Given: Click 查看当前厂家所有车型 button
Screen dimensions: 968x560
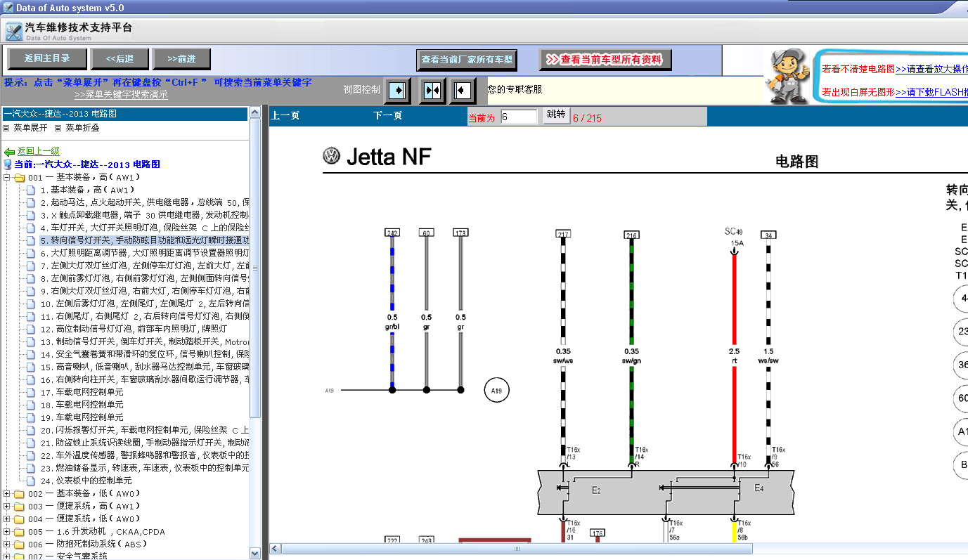Looking at the screenshot, I should [467, 60].
